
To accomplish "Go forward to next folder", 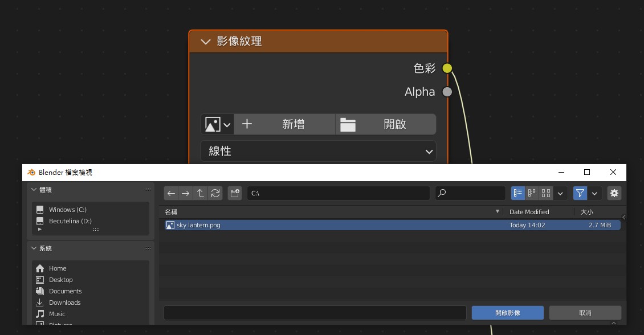I will [186, 193].
